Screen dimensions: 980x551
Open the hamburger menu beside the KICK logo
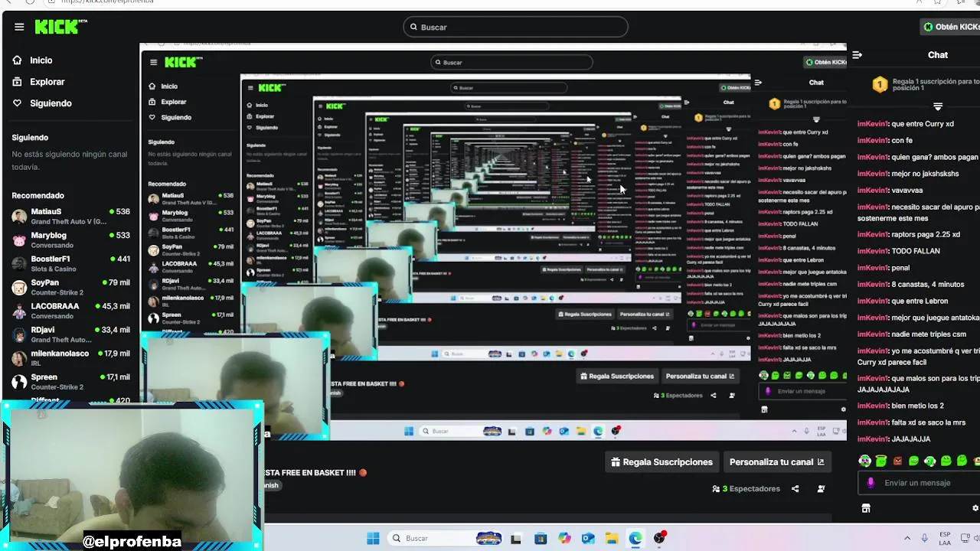coord(19,27)
